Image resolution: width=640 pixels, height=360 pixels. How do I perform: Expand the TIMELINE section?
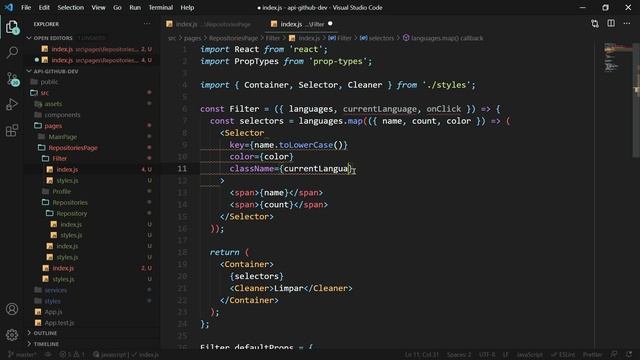46,344
